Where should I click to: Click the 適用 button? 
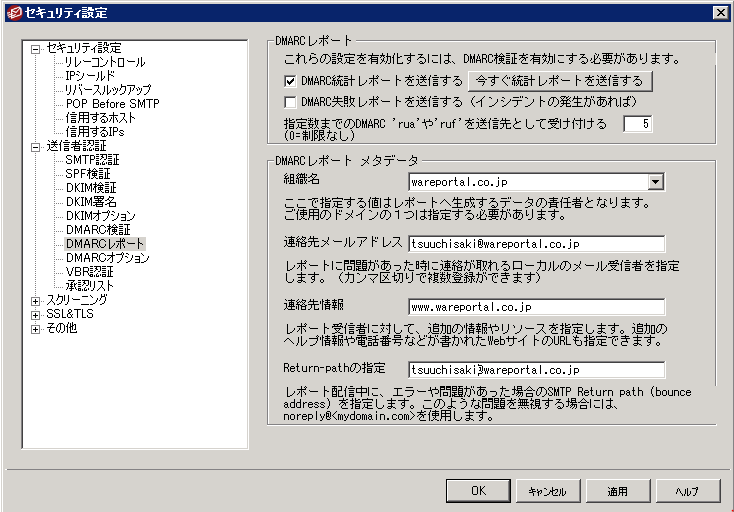[616, 491]
